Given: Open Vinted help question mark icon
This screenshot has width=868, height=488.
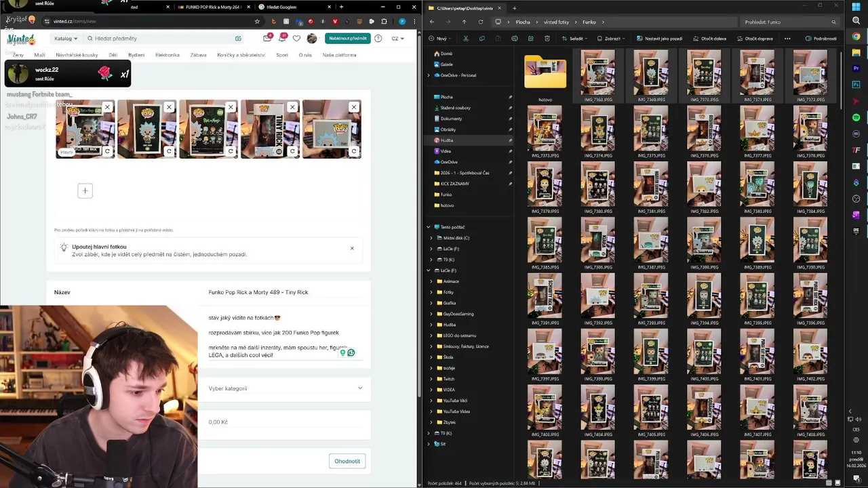Looking at the screenshot, I should (x=378, y=39).
